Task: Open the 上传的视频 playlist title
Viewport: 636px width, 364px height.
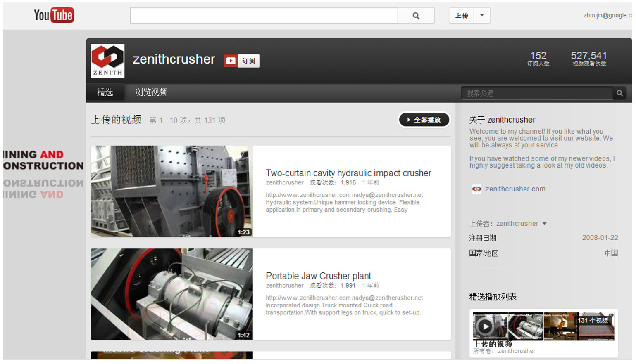Action: (493, 344)
